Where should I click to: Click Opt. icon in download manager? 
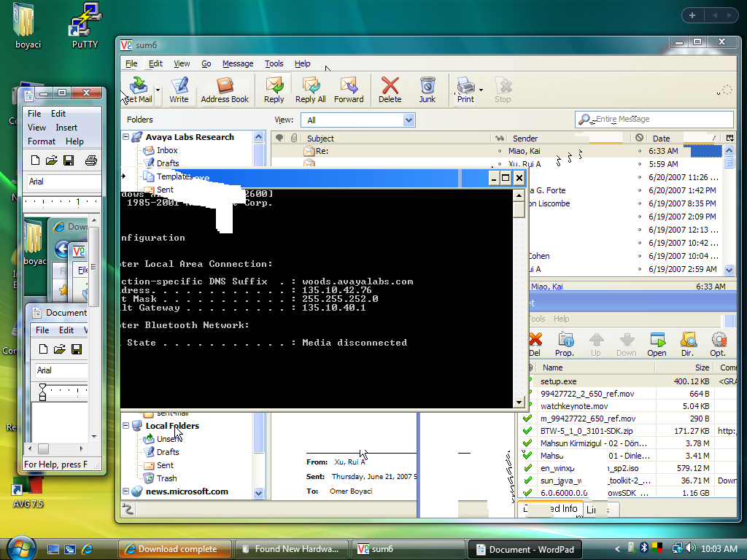click(x=718, y=344)
